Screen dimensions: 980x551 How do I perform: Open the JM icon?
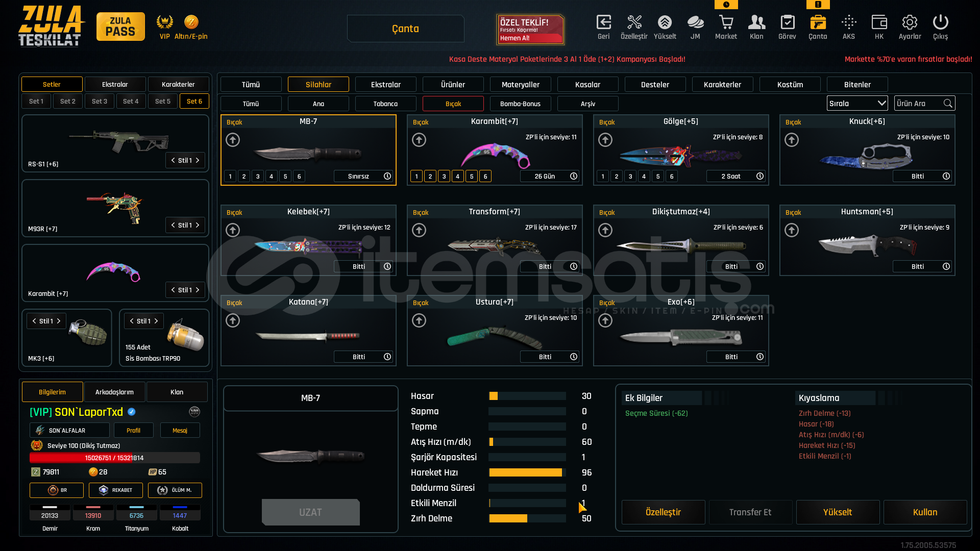point(695,22)
